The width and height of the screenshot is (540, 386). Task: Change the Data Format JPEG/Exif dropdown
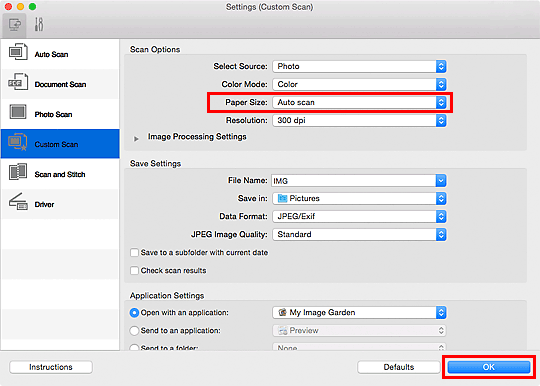pos(359,217)
